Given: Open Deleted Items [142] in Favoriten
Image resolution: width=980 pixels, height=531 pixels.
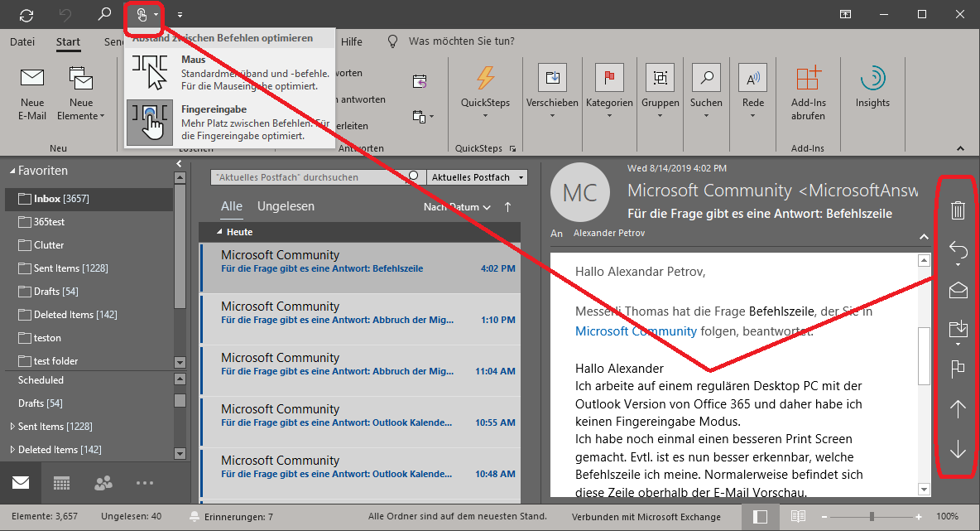Looking at the screenshot, I should 68,315.
